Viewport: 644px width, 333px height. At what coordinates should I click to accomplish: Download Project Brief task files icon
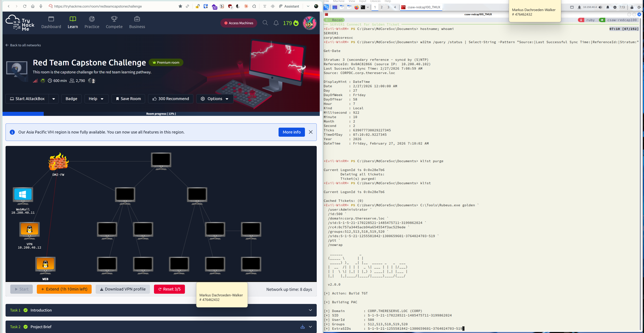pyautogui.click(x=302, y=327)
